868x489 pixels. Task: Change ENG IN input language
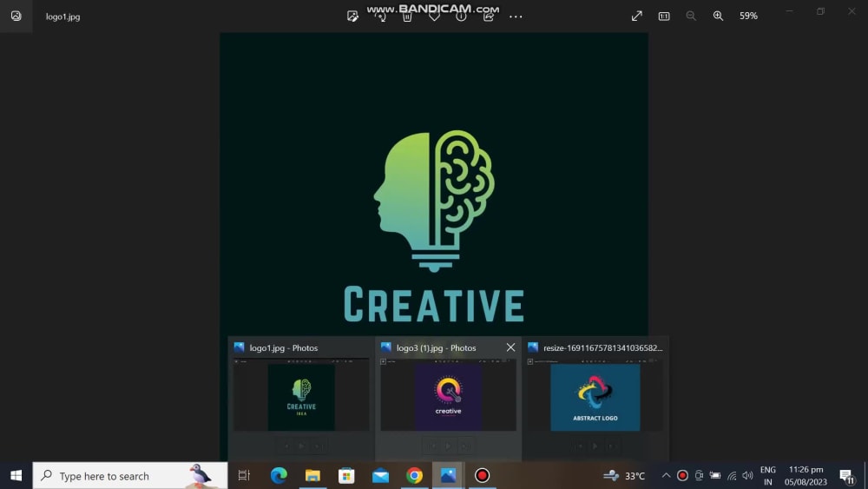coord(768,476)
